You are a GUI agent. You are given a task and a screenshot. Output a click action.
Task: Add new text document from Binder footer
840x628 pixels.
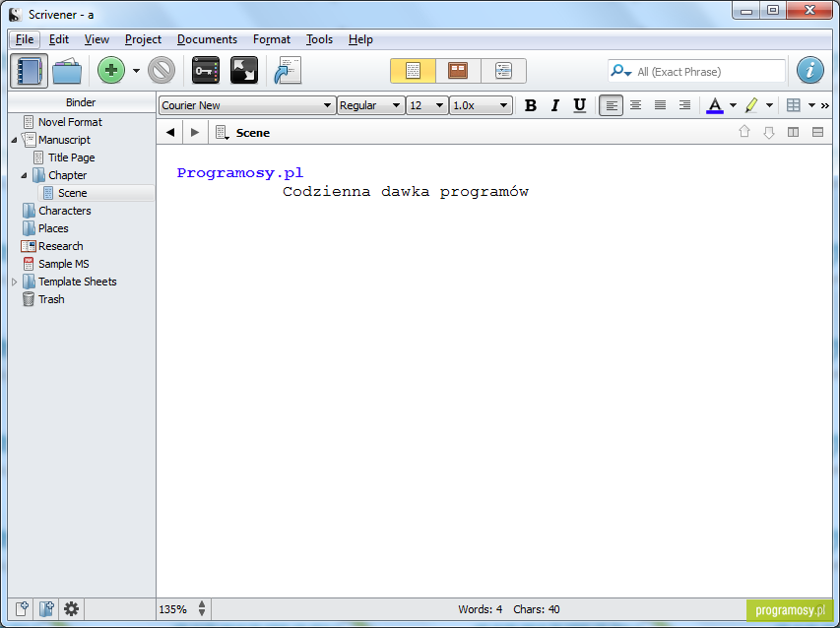[x=22, y=608]
